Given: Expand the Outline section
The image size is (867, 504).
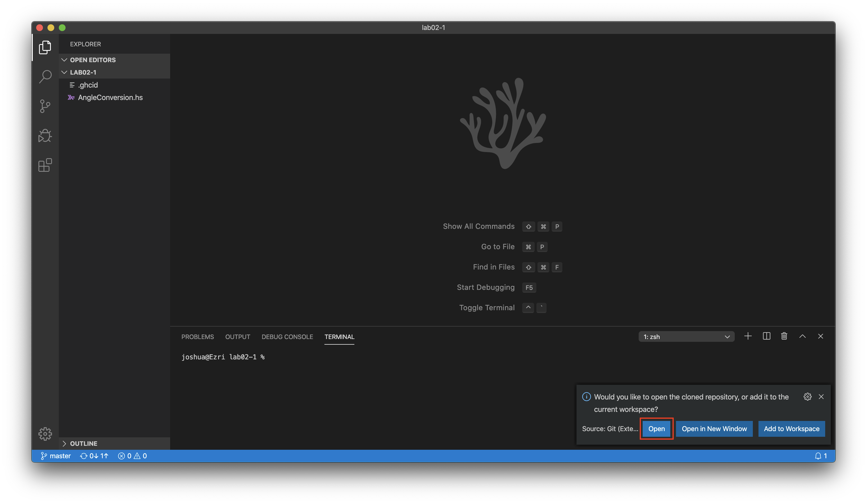Looking at the screenshot, I should click(114, 444).
